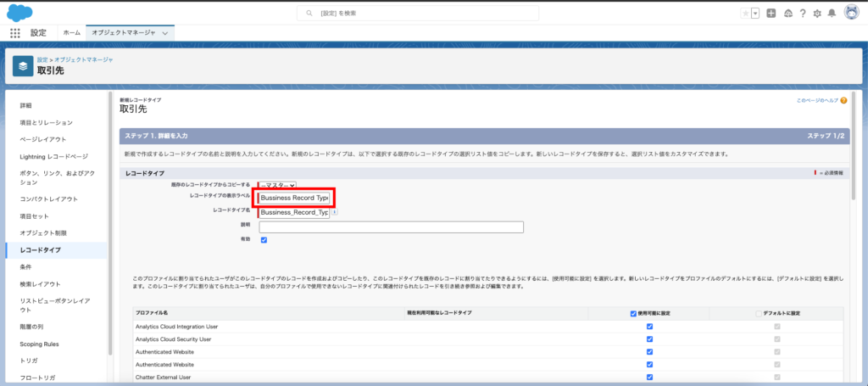Open the setup gear icon

click(x=817, y=13)
